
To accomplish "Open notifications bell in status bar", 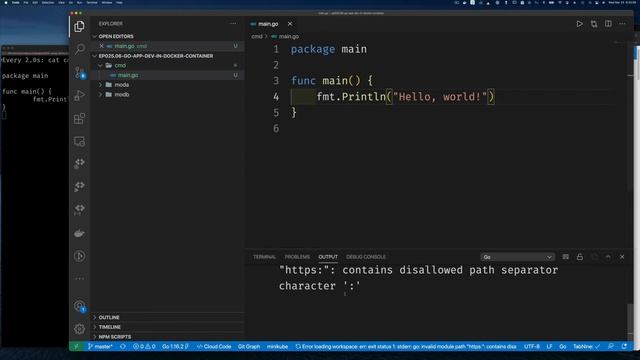I will (624, 347).
